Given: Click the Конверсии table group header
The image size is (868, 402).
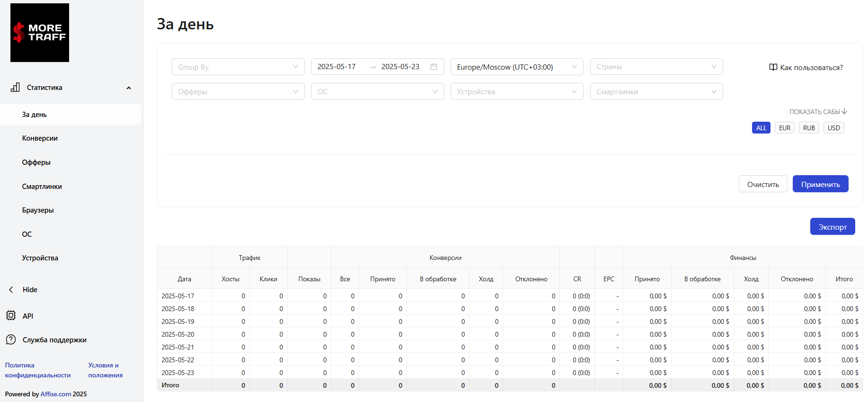Looking at the screenshot, I should click(x=445, y=258).
